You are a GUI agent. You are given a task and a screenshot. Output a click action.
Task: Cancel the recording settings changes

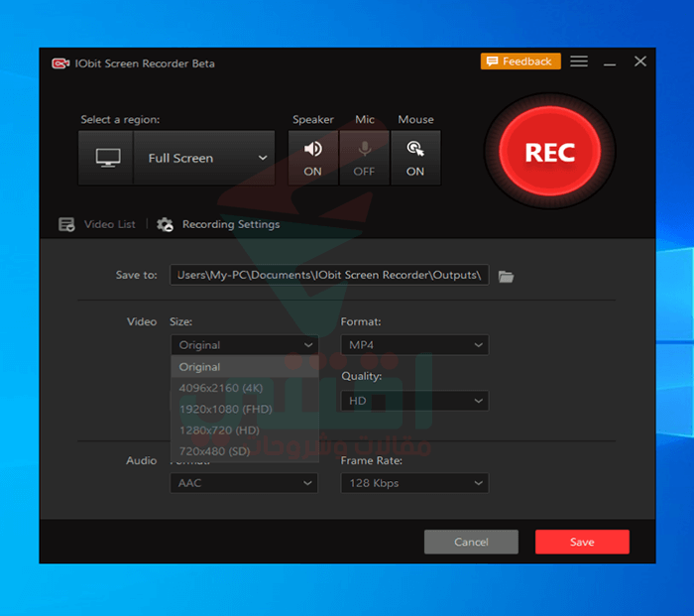coord(471,542)
